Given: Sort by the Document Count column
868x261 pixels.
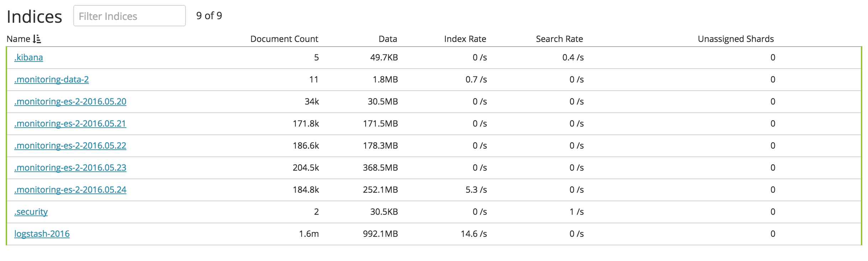Looking at the screenshot, I should (x=284, y=39).
